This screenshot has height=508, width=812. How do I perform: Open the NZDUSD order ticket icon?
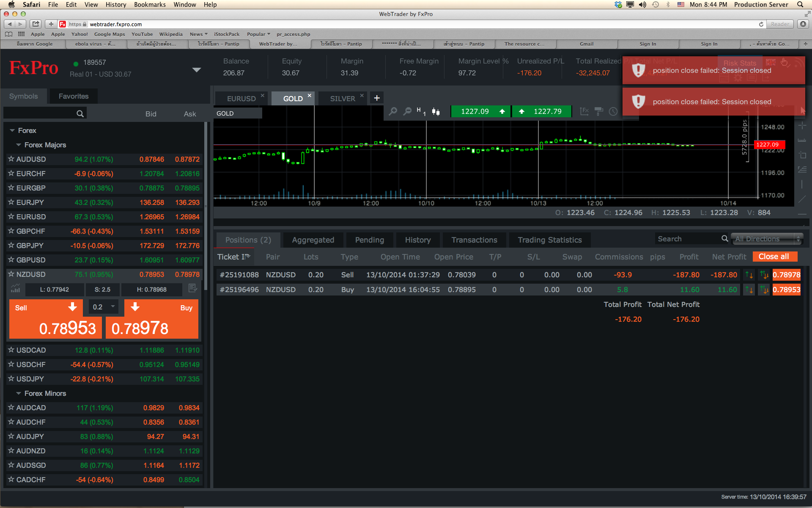click(x=192, y=288)
